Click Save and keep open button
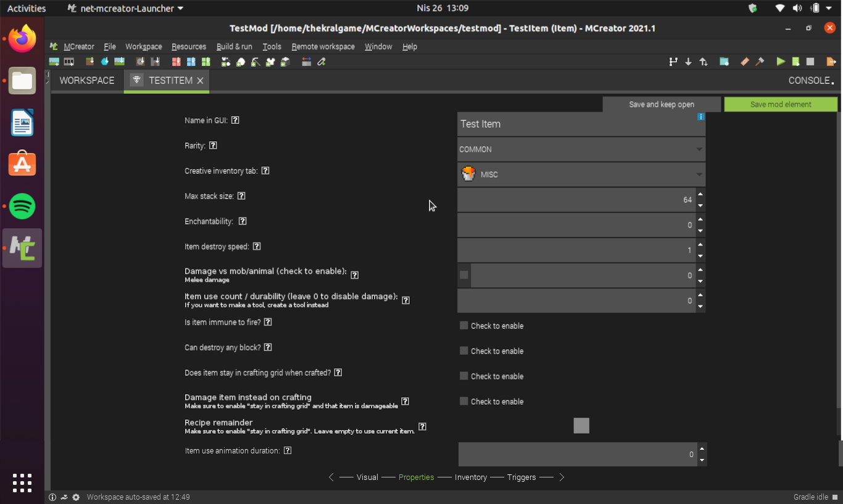The width and height of the screenshot is (843, 504). click(662, 104)
